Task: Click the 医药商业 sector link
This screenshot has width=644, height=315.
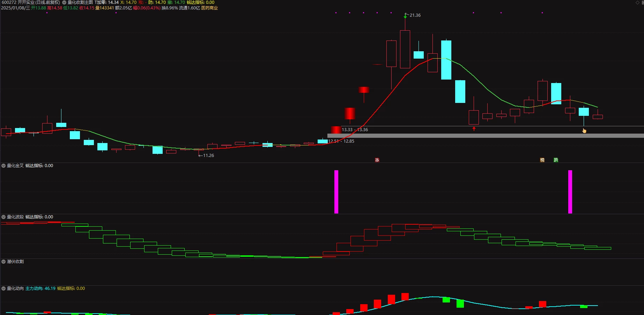Action: pos(209,8)
